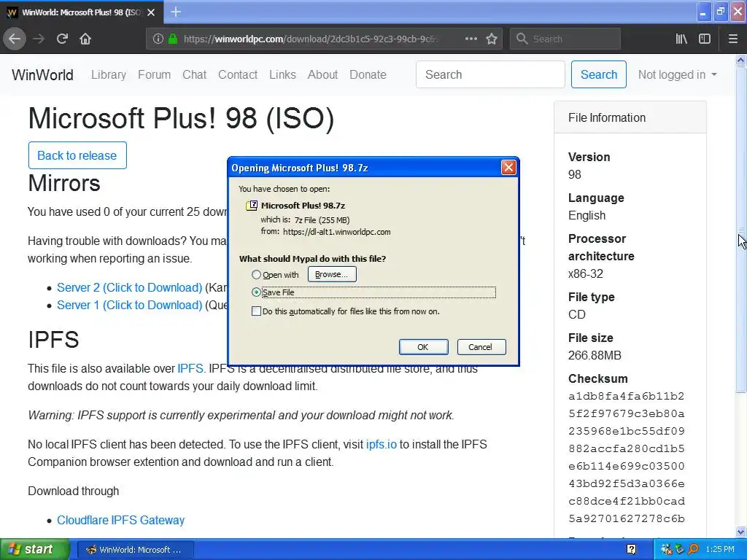
Task: Click the green padlock security icon
Action: point(173,39)
